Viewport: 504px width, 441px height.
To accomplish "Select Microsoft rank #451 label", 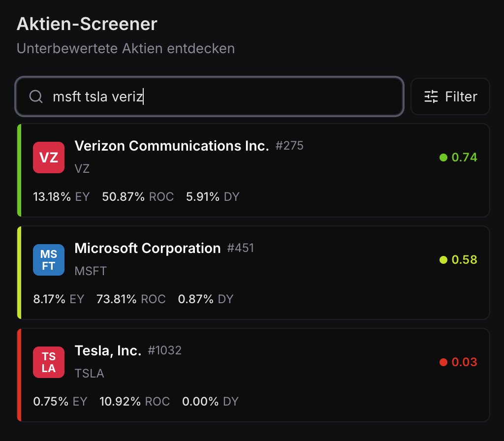I will [240, 248].
